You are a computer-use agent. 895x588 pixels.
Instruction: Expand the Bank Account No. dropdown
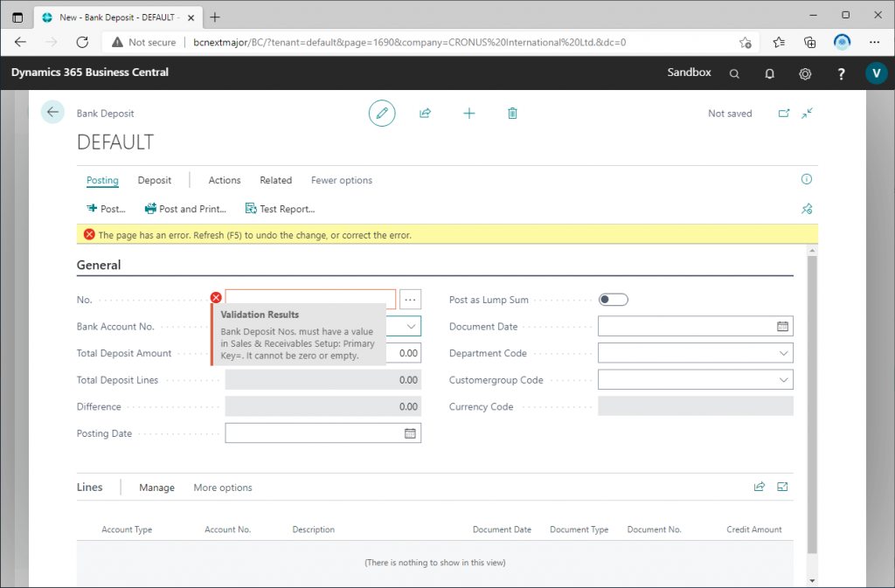(x=411, y=326)
